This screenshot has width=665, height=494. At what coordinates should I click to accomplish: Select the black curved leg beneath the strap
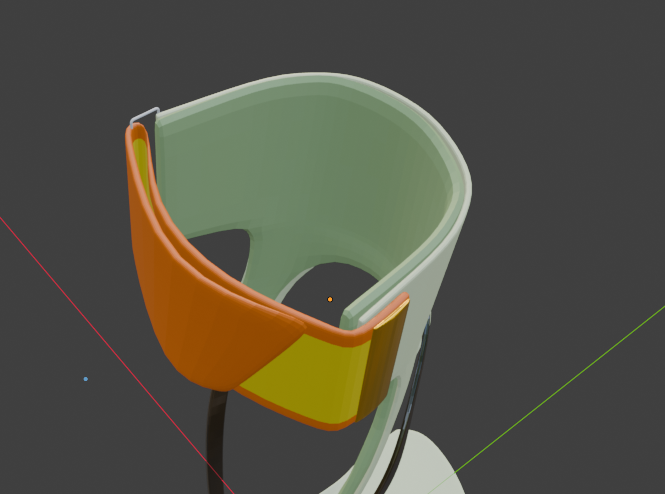tap(216, 441)
